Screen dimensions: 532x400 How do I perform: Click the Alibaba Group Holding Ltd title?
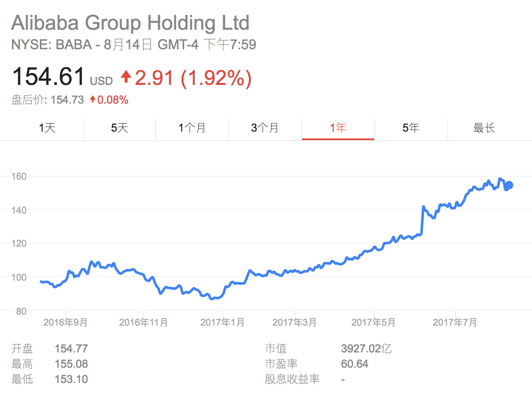click(130, 23)
